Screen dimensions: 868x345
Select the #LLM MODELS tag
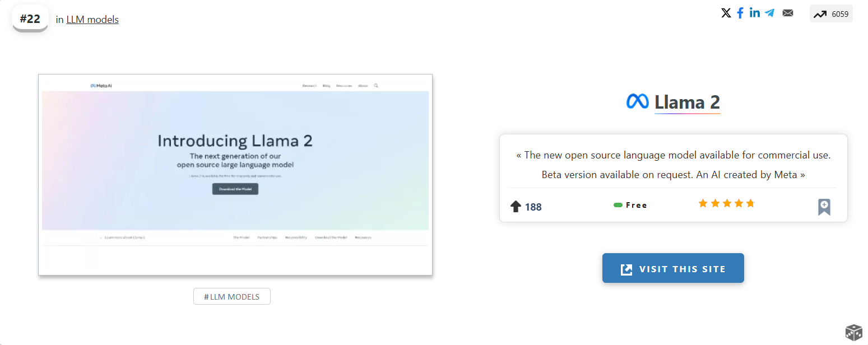point(232,296)
